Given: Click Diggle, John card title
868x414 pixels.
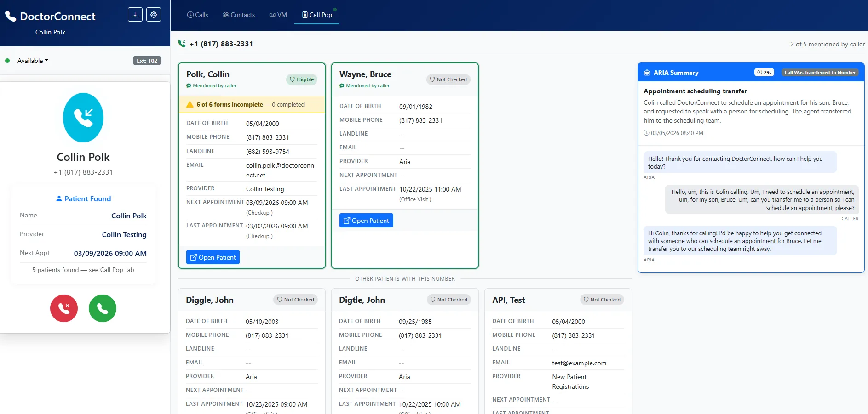Looking at the screenshot, I should 210,300.
